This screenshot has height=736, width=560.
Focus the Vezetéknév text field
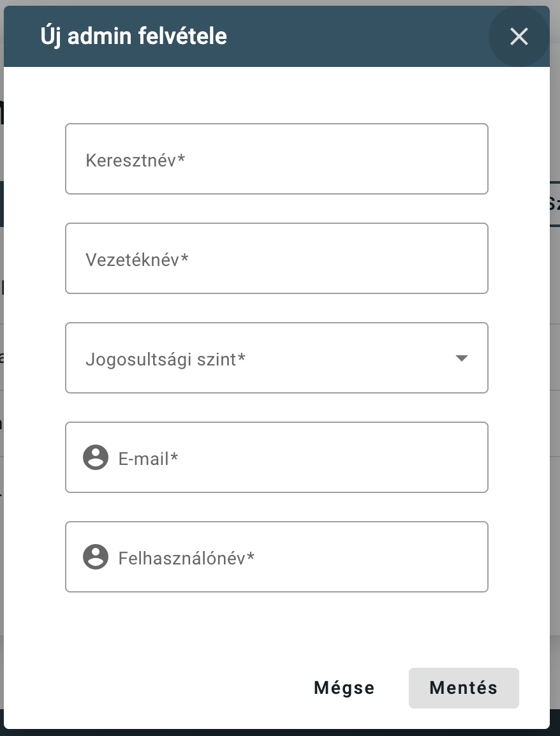(x=276, y=258)
